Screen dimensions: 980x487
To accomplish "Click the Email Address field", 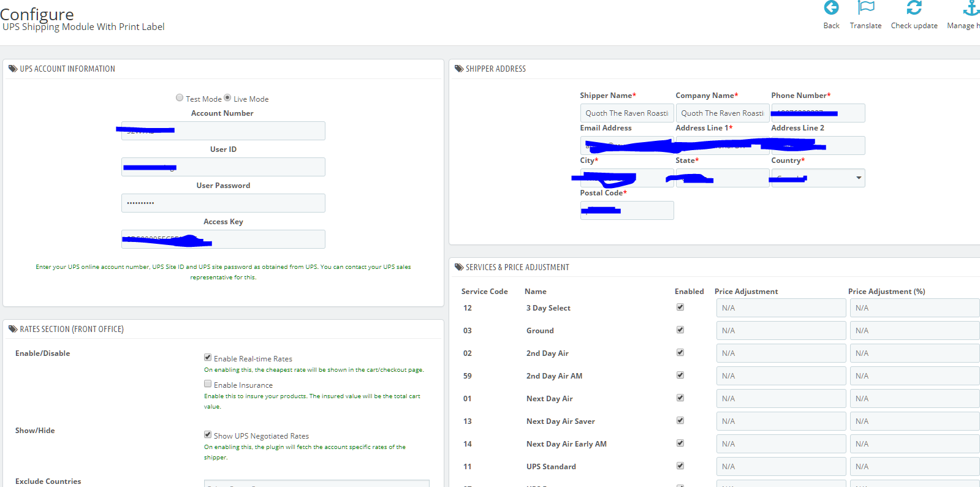I will (x=627, y=146).
